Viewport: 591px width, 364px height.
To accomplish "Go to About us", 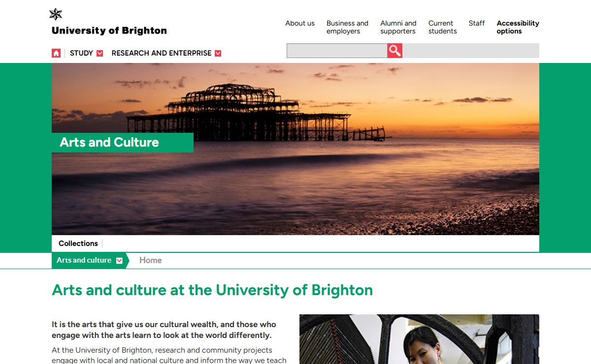I will point(300,23).
